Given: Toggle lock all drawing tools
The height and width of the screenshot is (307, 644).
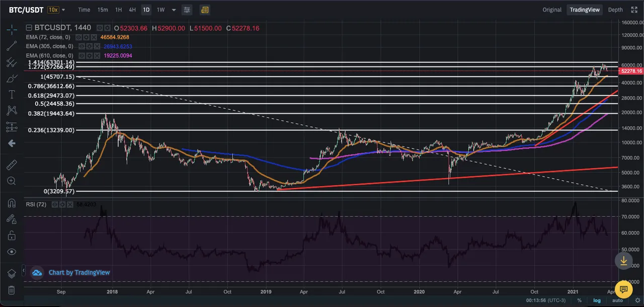Looking at the screenshot, I should tap(12, 235).
